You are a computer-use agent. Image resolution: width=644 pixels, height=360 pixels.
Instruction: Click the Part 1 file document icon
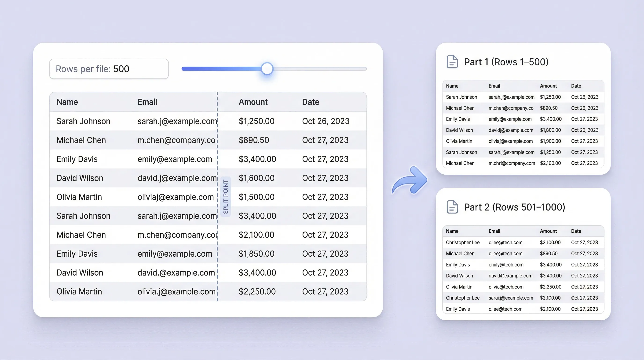pyautogui.click(x=453, y=62)
